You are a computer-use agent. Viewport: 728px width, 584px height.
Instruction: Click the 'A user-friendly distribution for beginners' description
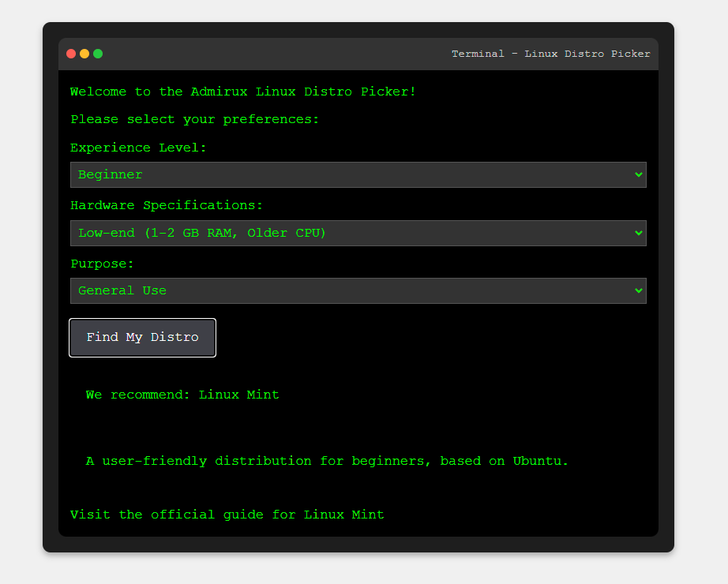(327, 461)
